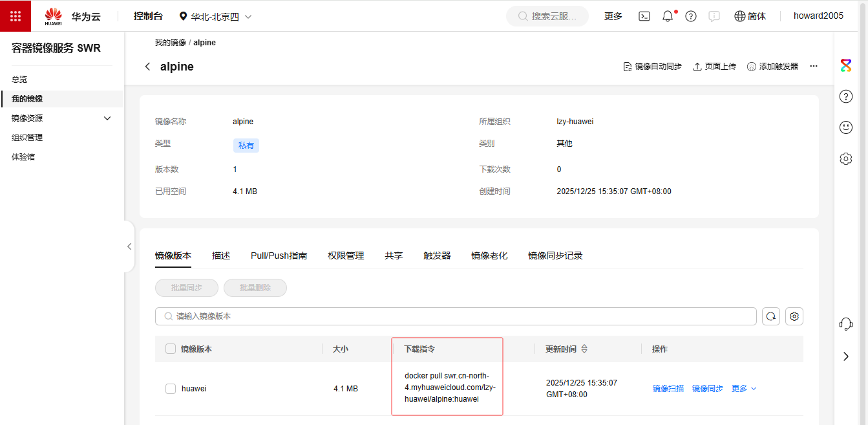Select all image versions checkbox
Screen dimensions: 868x425
(171, 349)
